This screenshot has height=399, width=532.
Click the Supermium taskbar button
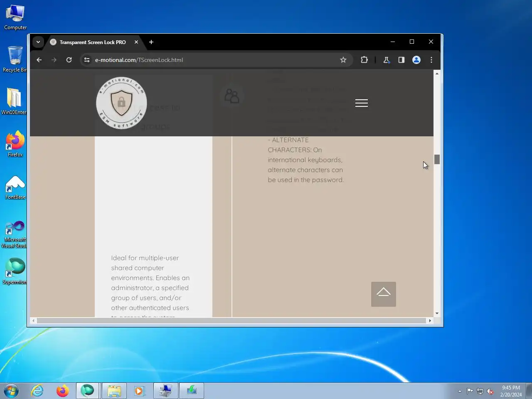(87, 391)
